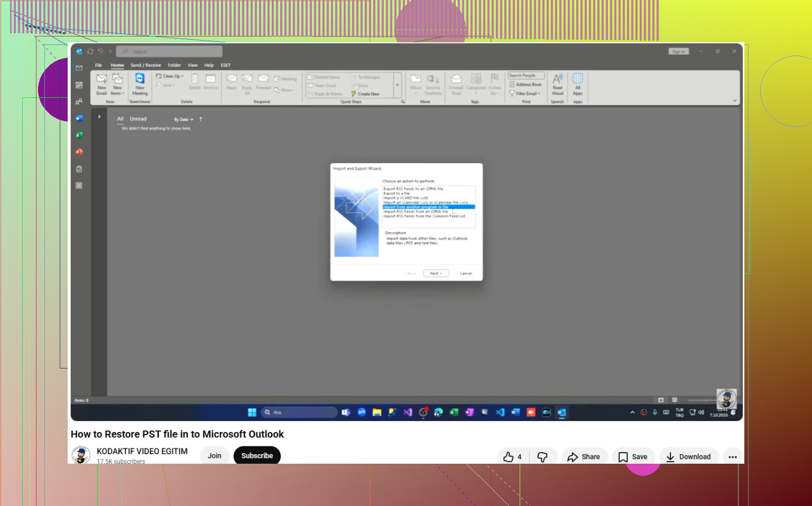
Task: Open the By Date sort dropdown
Action: point(183,119)
